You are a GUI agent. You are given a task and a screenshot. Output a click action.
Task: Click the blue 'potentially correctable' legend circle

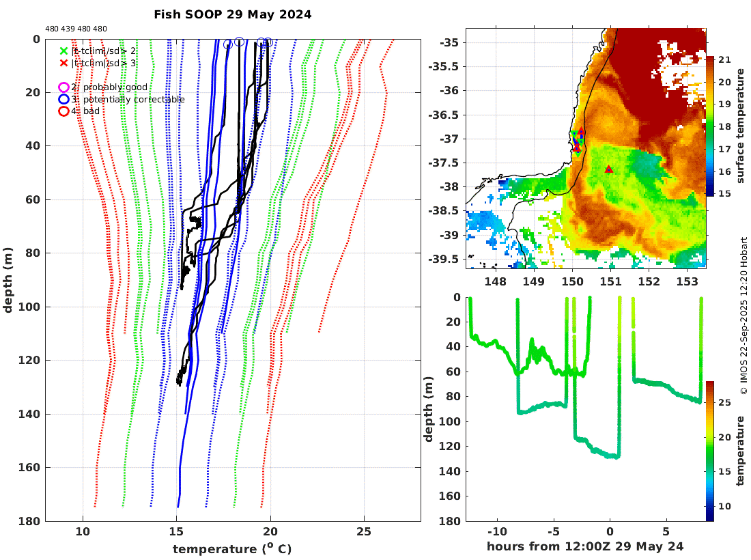point(63,99)
